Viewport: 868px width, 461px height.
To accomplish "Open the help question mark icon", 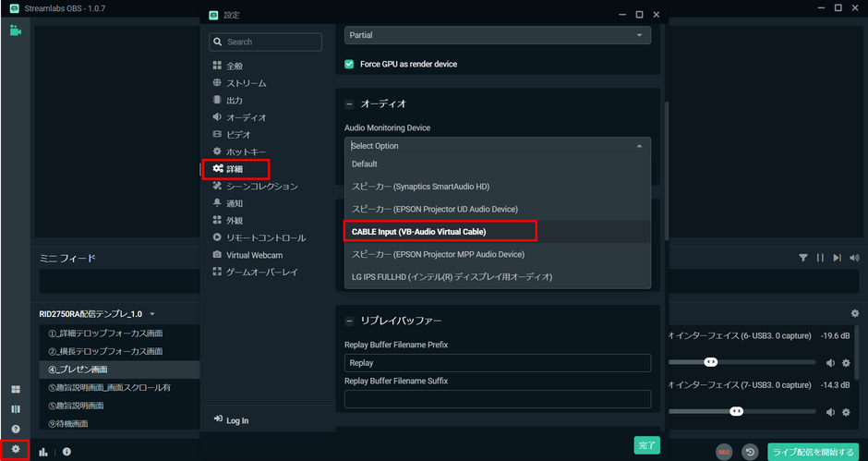I will pyautogui.click(x=16, y=429).
